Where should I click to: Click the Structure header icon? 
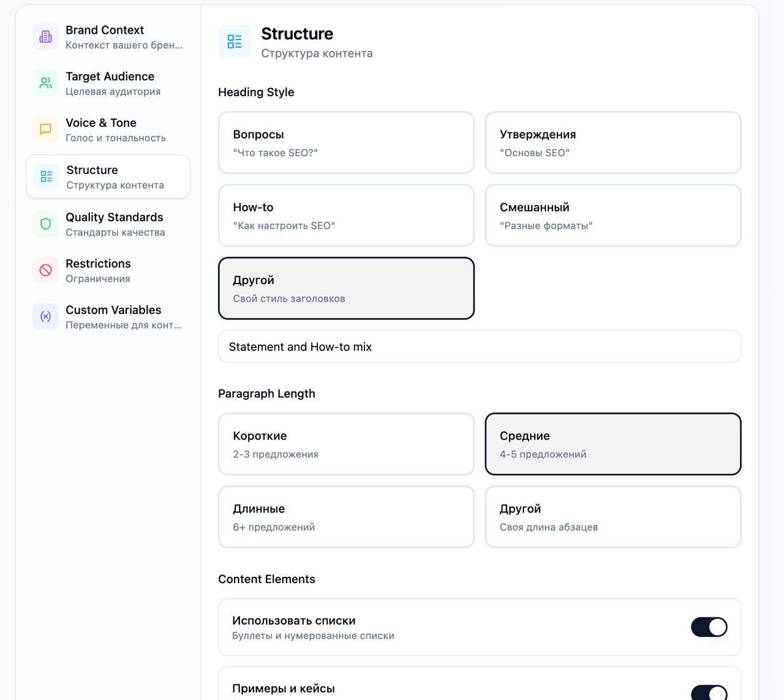(x=235, y=42)
